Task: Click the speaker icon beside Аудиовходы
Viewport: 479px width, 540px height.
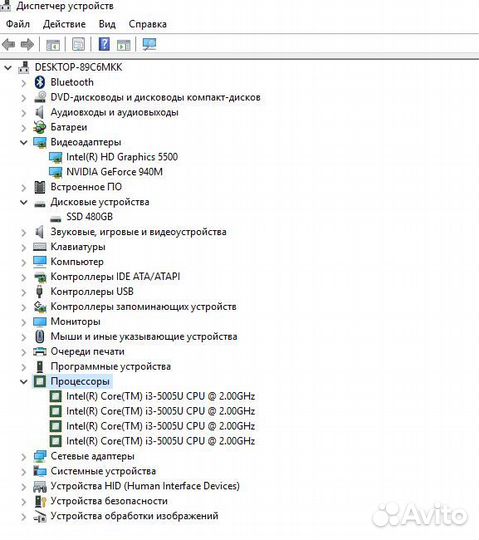Action: click(x=40, y=112)
